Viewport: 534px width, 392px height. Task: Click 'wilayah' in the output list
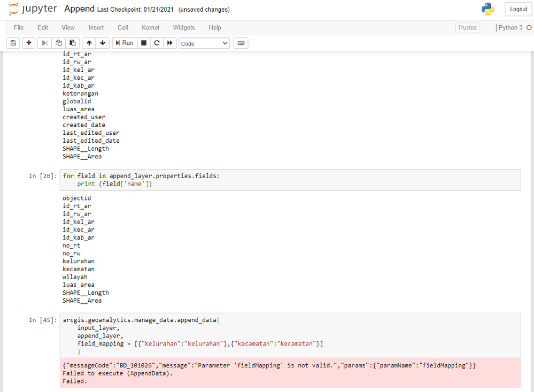click(x=75, y=277)
